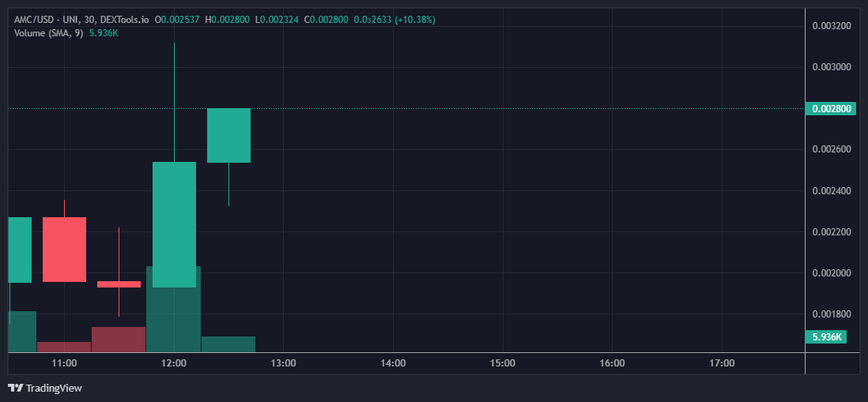Click the 0.002800 current price label
The image size is (868, 402).
830,108
